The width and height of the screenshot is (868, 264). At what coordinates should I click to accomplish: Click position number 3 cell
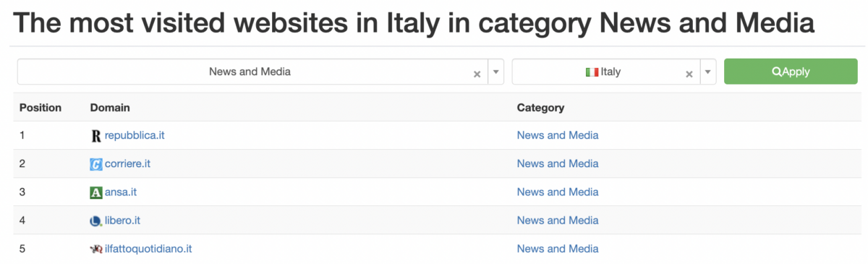[22, 192]
